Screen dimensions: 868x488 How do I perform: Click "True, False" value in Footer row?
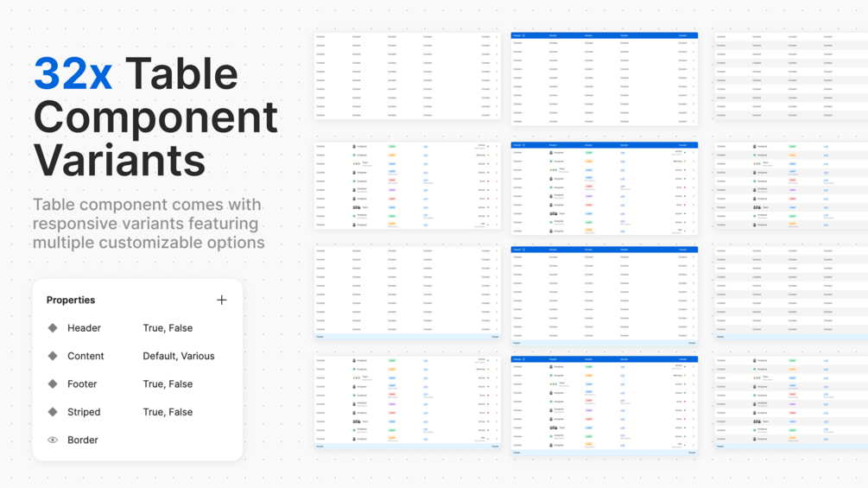click(168, 384)
